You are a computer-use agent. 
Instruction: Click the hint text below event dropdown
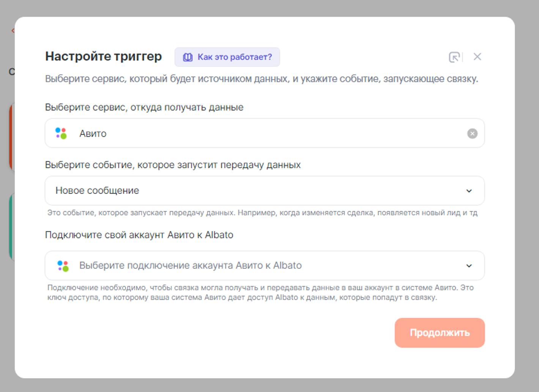[262, 213]
